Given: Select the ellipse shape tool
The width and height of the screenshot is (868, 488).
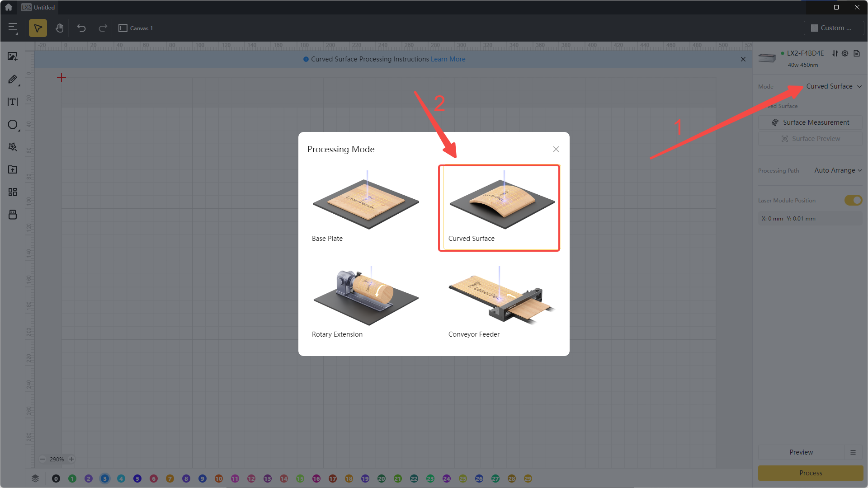Looking at the screenshot, I should (x=13, y=124).
